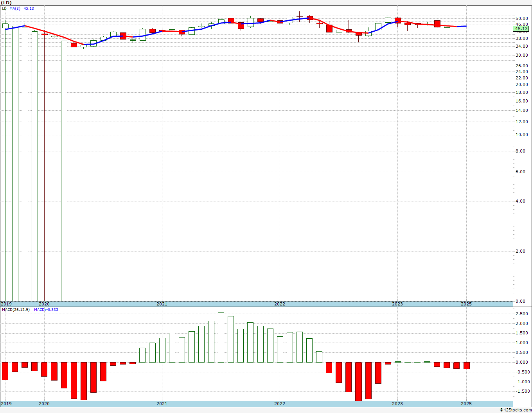Click 2021 on the price chart time axis

pyautogui.click(x=162, y=304)
